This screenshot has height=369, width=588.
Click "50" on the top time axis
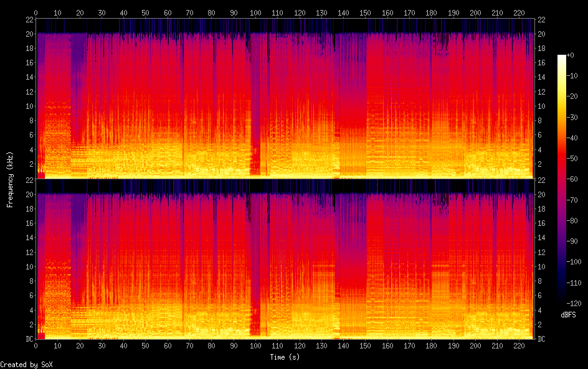pyautogui.click(x=146, y=12)
